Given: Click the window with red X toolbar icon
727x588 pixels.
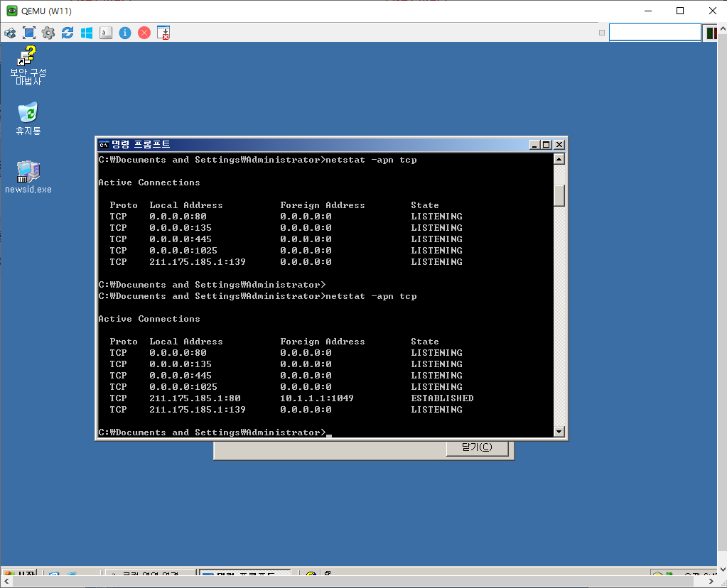Looking at the screenshot, I should pyautogui.click(x=163, y=33).
